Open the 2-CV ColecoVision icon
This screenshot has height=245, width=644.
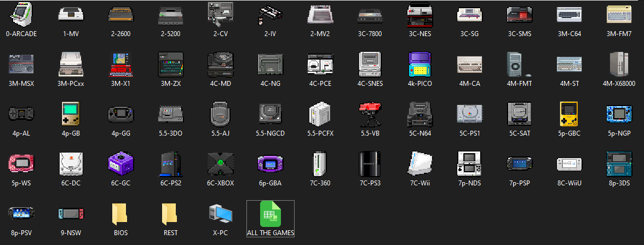[221, 14]
